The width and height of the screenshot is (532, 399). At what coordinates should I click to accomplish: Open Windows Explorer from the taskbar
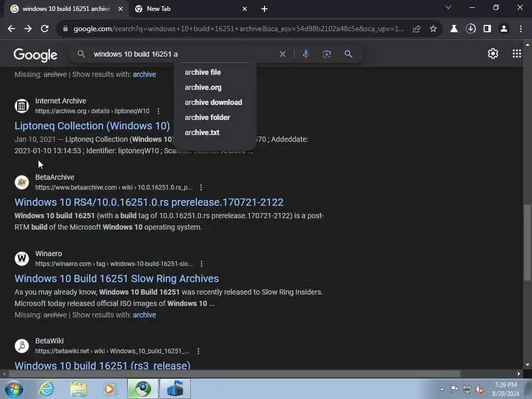coord(78,389)
